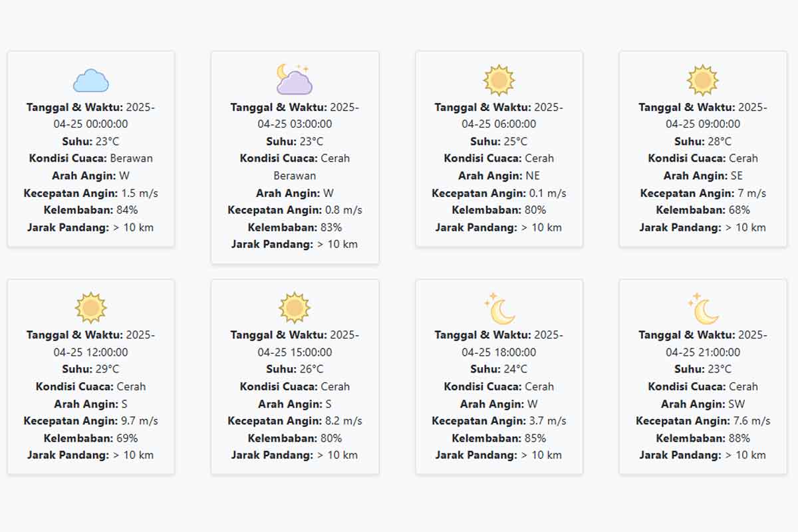Click 'Kecepatan Angin: 7.6 m/s' value

pyautogui.click(x=752, y=421)
